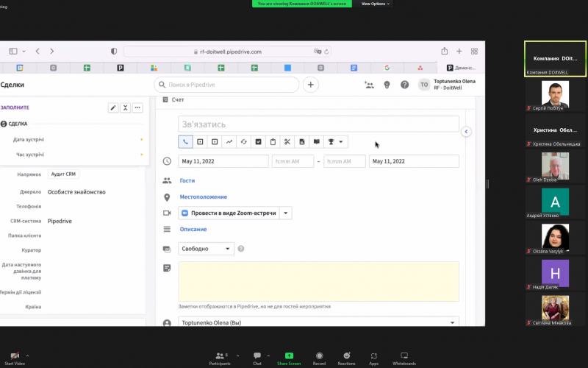
Task: Select the trend line activity type icon
Action: (229, 142)
